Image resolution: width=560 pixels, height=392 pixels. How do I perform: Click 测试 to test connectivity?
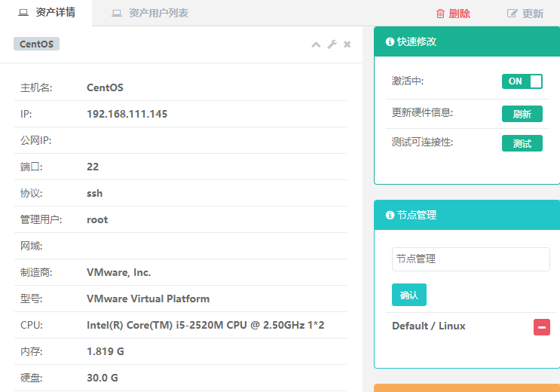[x=522, y=143]
